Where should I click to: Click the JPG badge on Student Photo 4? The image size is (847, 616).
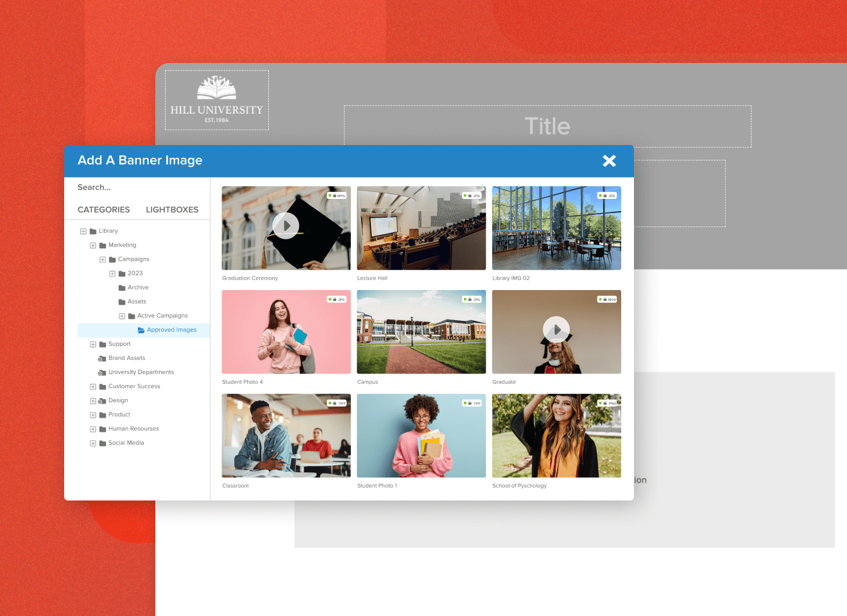pos(337,300)
